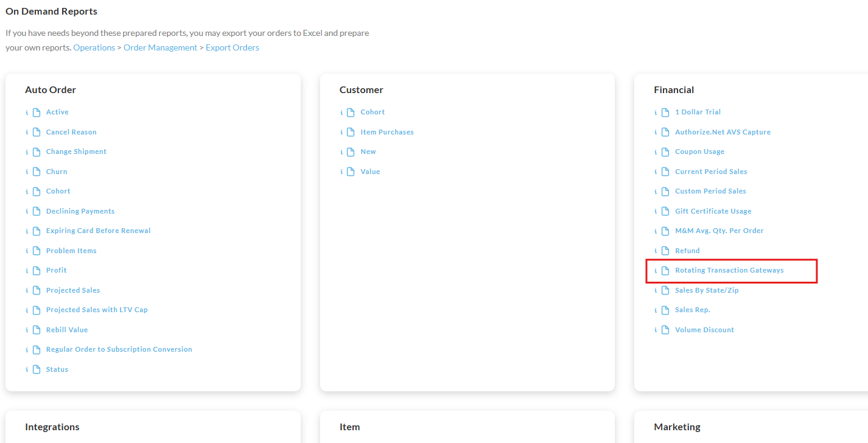Click the info icon beside Auto Order Active
868x443 pixels.
pyautogui.click(x=27, y=113)
